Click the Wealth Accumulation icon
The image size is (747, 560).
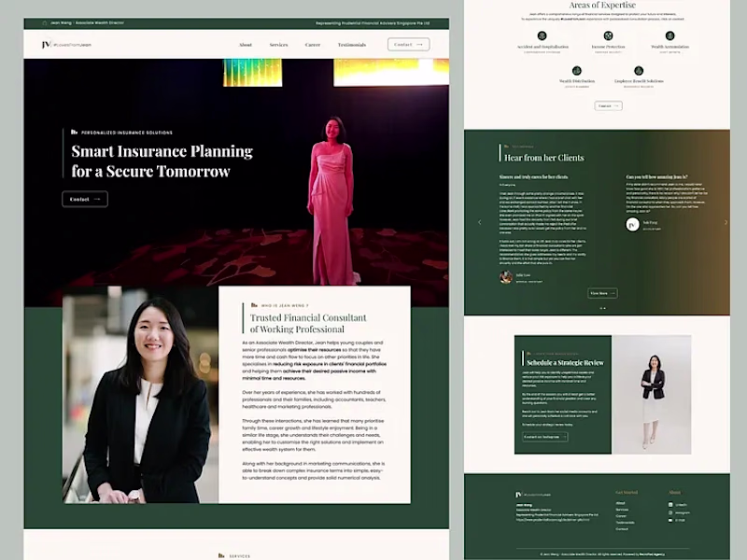(x=670, y=35)
